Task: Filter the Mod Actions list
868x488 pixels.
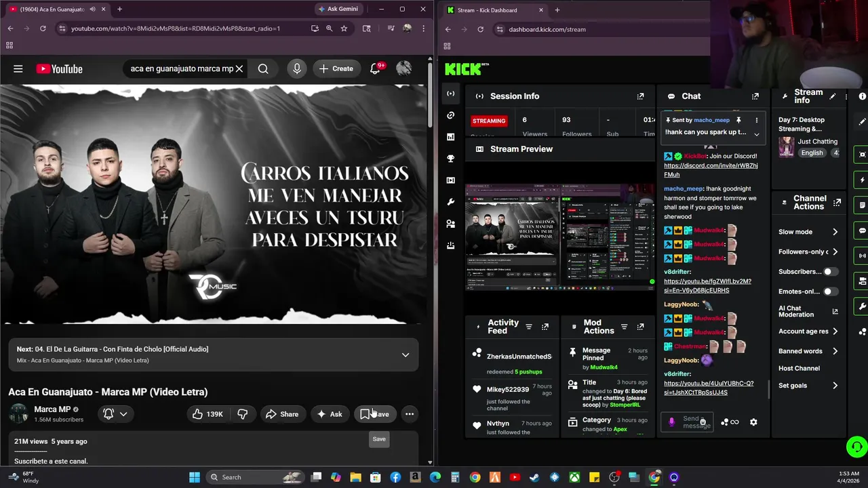Action: click(x=625, y=327)
